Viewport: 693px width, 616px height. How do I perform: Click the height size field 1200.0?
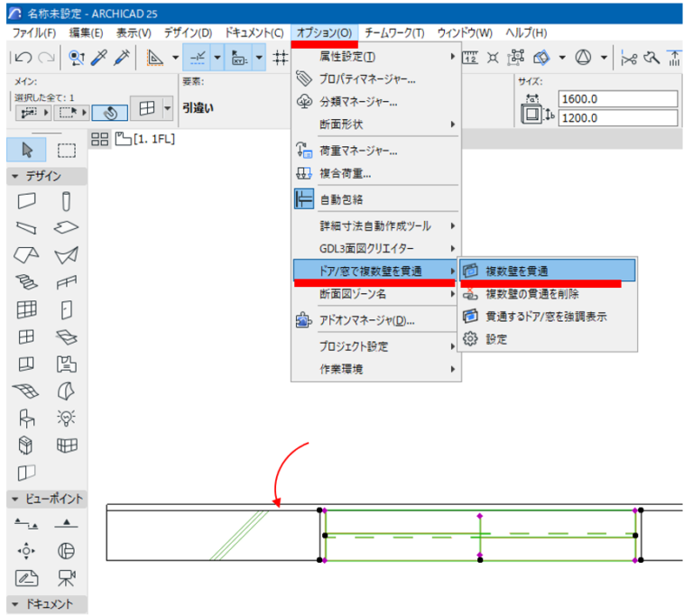pyautogui.click(x=618, y=118)
